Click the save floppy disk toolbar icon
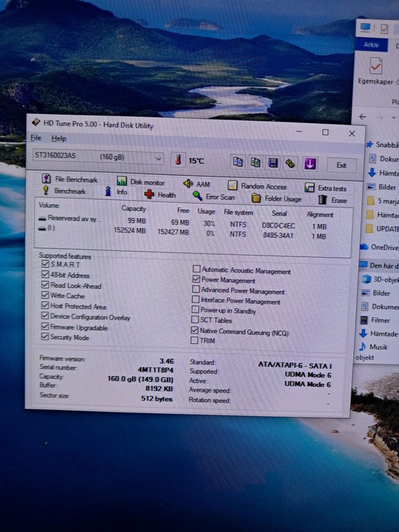399x532 pixels. click(273, 163)
